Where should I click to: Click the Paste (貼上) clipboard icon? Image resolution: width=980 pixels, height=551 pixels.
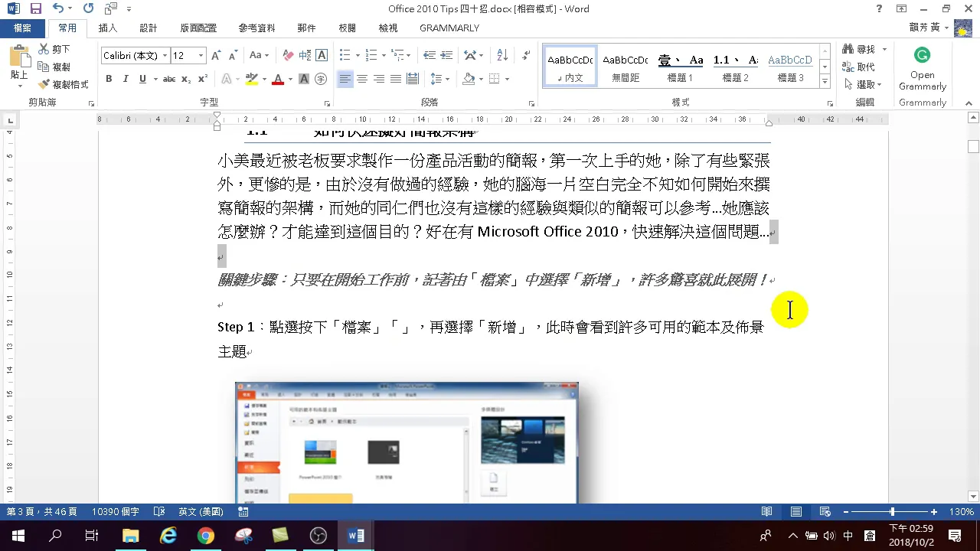point(19,57)
